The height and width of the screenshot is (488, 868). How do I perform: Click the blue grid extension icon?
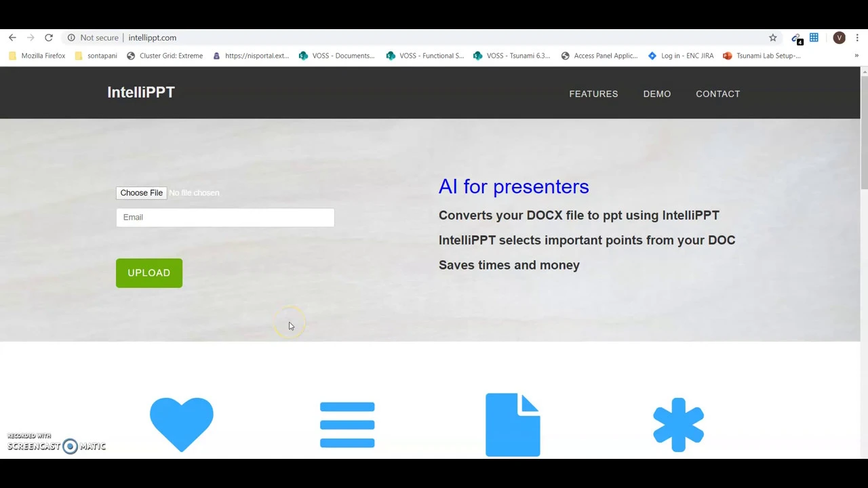point(814,38)
